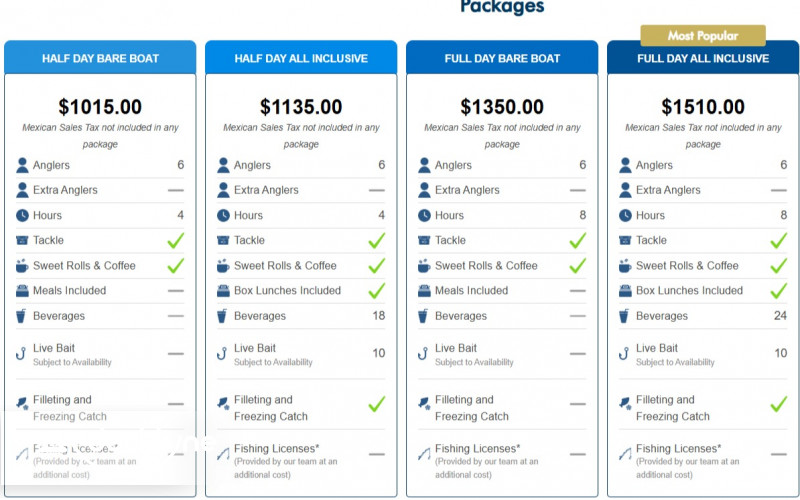Click Tackle green checkmark in Half Day Bare Boat
800x500 pixels.
(x=176, y=240)
